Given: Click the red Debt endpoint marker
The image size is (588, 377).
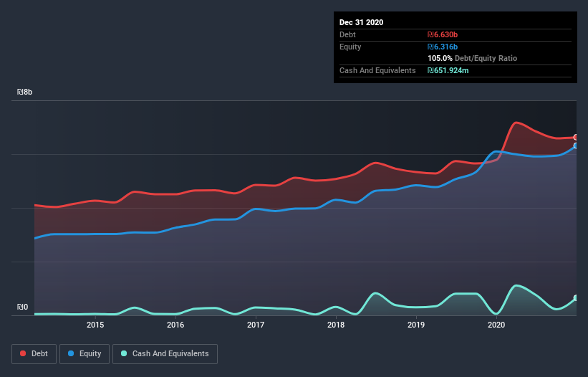Looking at the screenshot, I should (x=576, y=138).
